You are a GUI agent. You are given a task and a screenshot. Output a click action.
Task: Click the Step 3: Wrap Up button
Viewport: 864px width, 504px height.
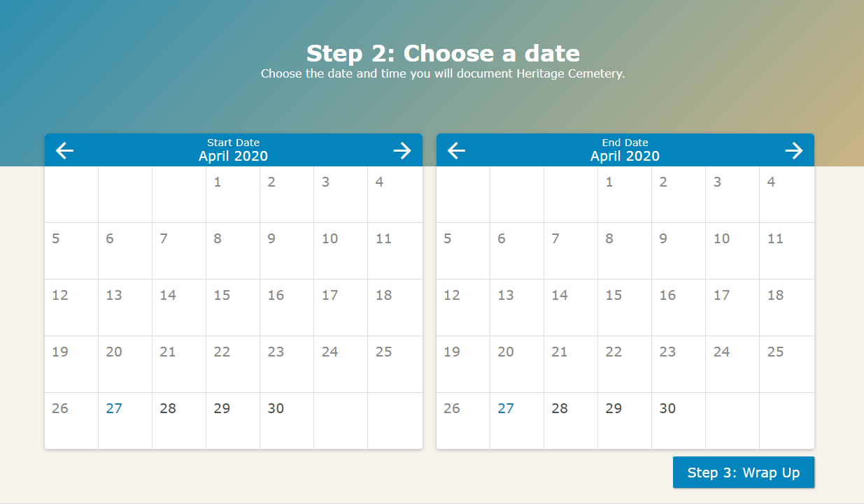(x=744, y=473)
